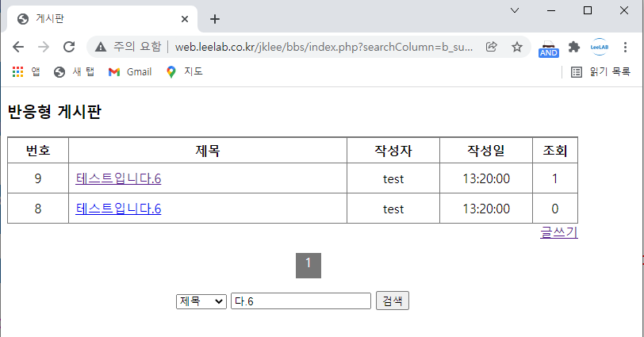
Task: Open a new tab with plus button
Action: coord(214,19)
